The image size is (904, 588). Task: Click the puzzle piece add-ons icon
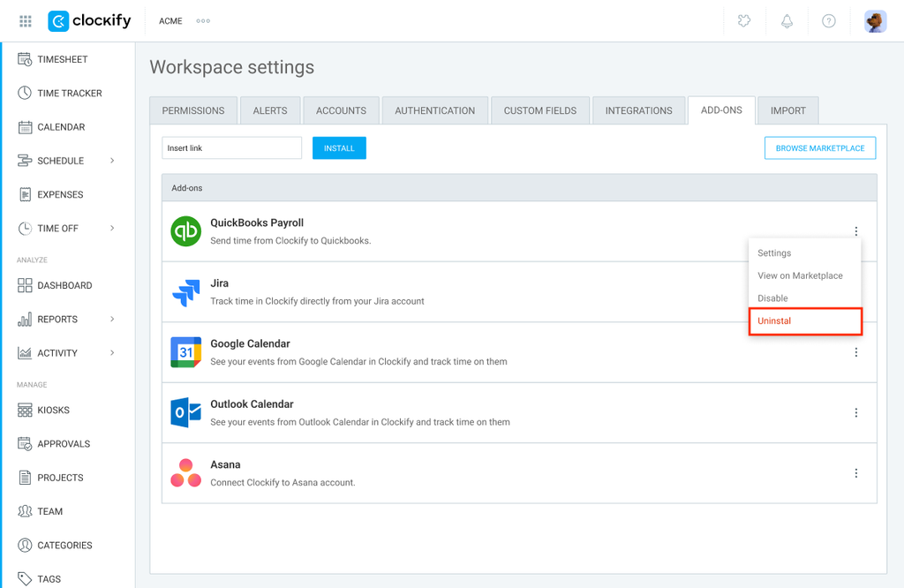point(744,21)
